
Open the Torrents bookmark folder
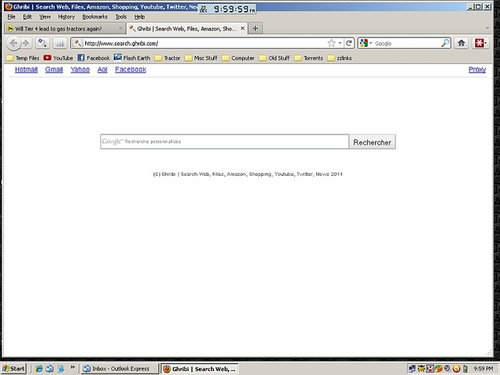click(309, 58)
